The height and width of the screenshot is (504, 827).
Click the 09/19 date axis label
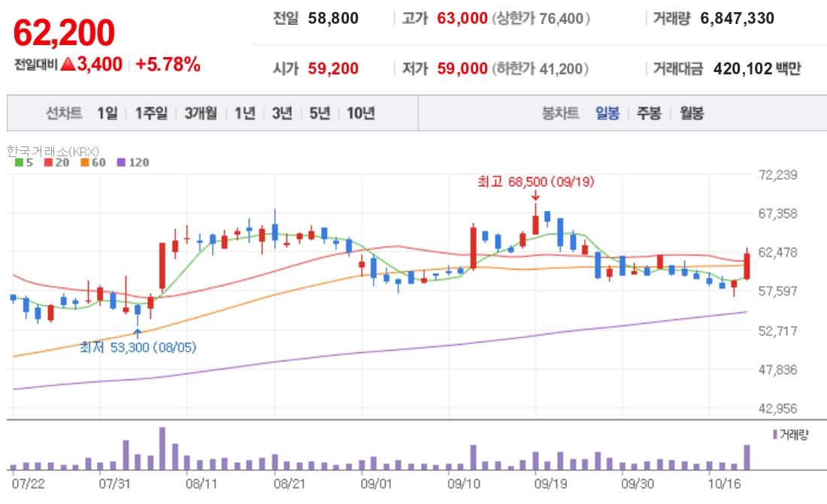pyautogui.click(x=550, y=484)
